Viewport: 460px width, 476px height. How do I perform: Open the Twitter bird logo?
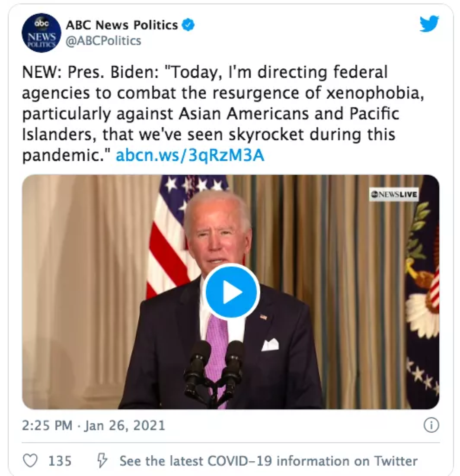click(x=429, y=24)
